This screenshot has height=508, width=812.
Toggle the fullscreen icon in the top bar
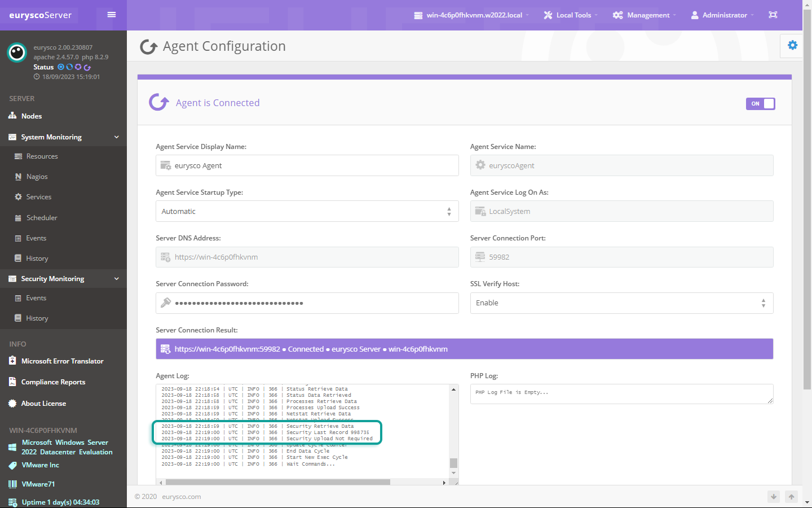(x=773, y=15)
